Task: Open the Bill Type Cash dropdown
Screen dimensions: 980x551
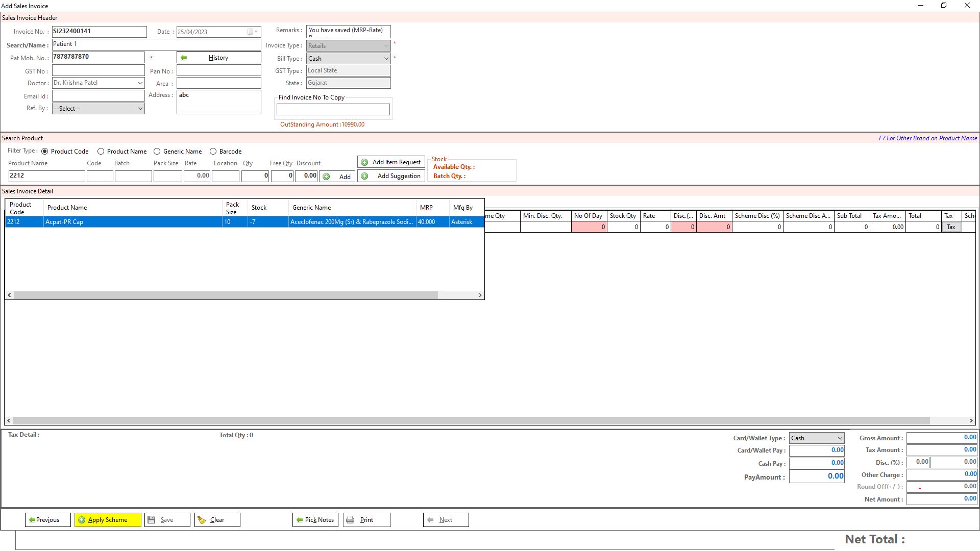Action: pos(386,59)
